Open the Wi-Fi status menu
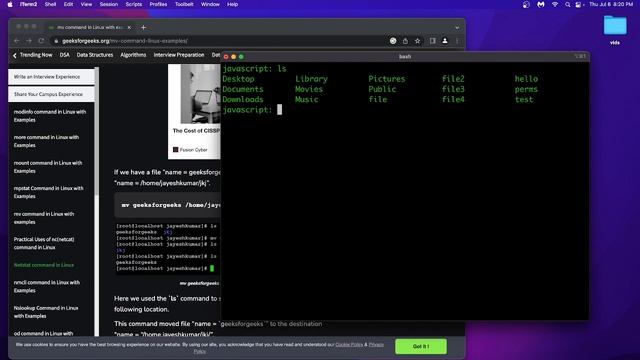The width and height of the screenshot is (640, 360). [555, 4]
